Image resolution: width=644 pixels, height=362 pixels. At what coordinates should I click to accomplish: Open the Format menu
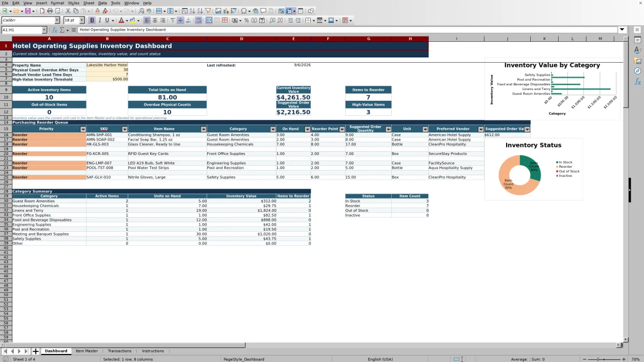(x=57, y=3)
